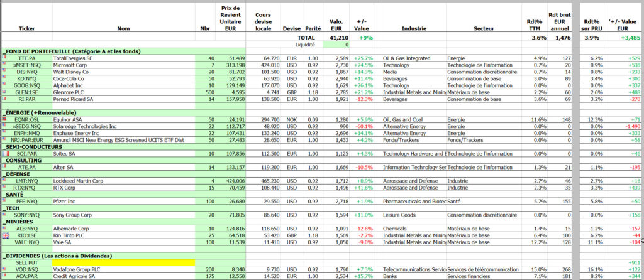
Task: Select Microsoft's cost price 313.198
Action: 230,65
